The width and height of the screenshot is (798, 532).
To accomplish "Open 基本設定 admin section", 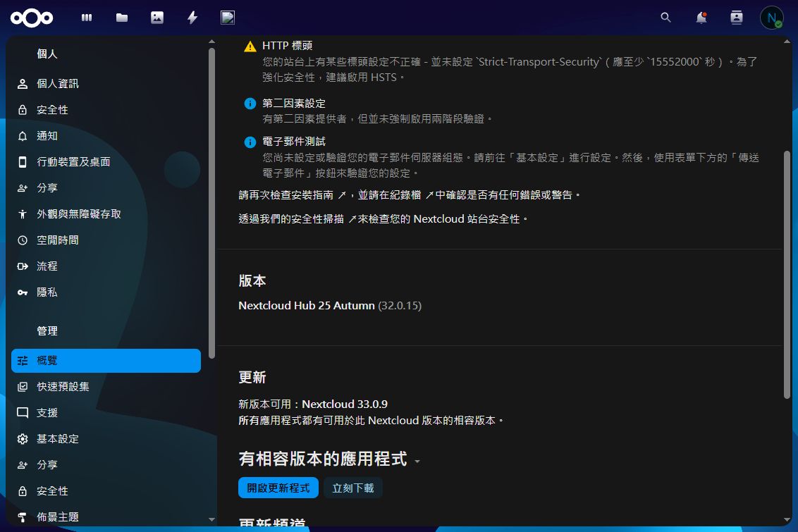I will (x=106, y=439).
